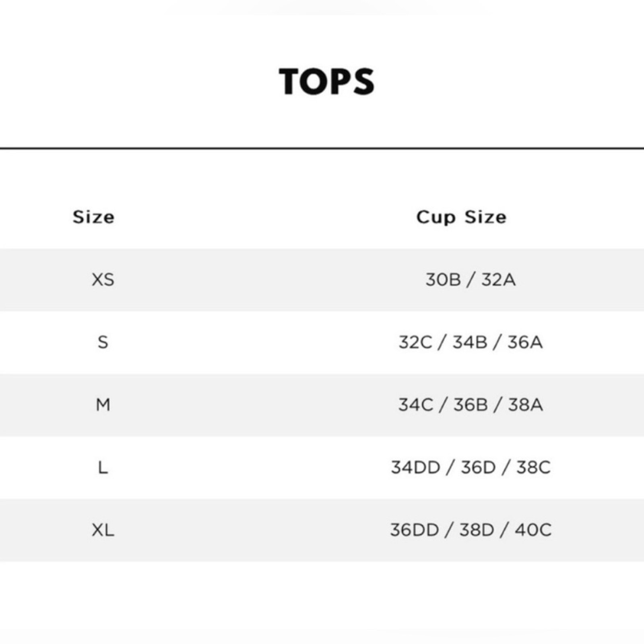644x644 pixels.
Task: Select the 34C / 36B / 38A cup size text
Action: click(x=471, y=405)
